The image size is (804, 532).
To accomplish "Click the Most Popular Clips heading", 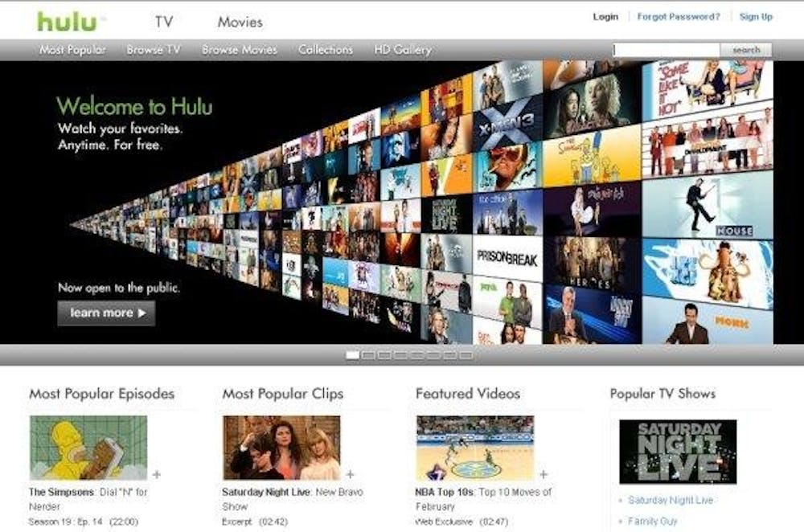I will pyautogui.click(x=282, y=394).
